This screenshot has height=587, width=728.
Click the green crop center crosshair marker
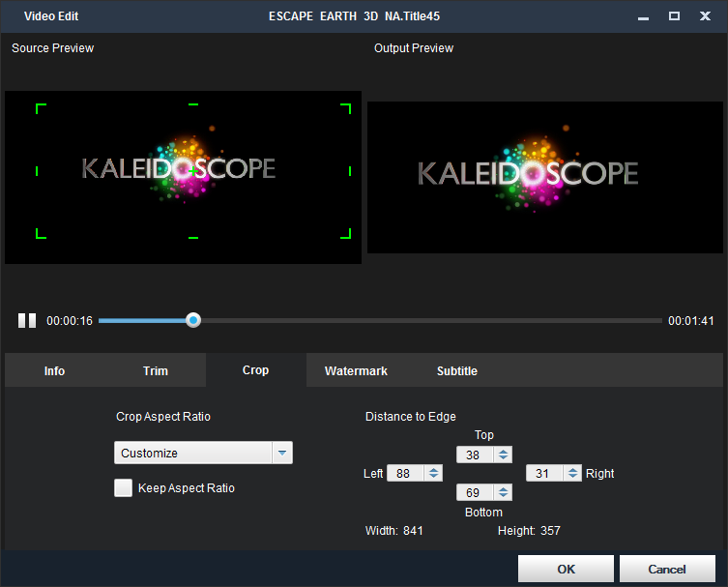[x=193, y=171]
